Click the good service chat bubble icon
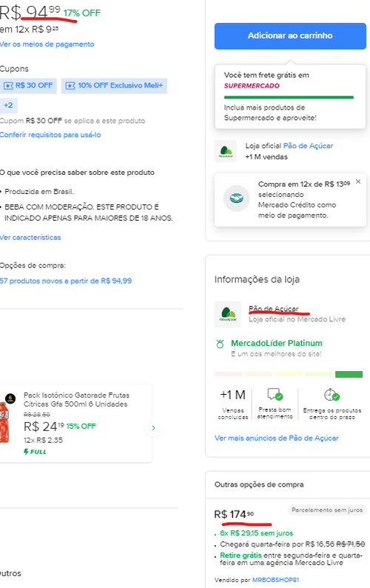 tap(275, 394)
